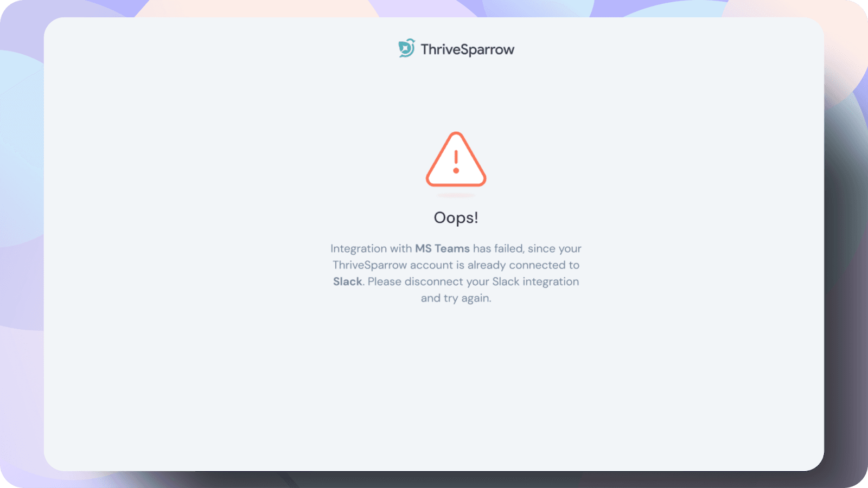868x488 pixels.
Task: Click the words 'Integration with'
Action: coord(371,248)
